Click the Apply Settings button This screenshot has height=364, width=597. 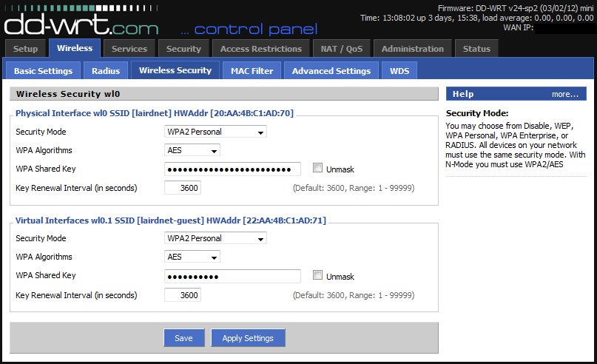coord(248,338)
